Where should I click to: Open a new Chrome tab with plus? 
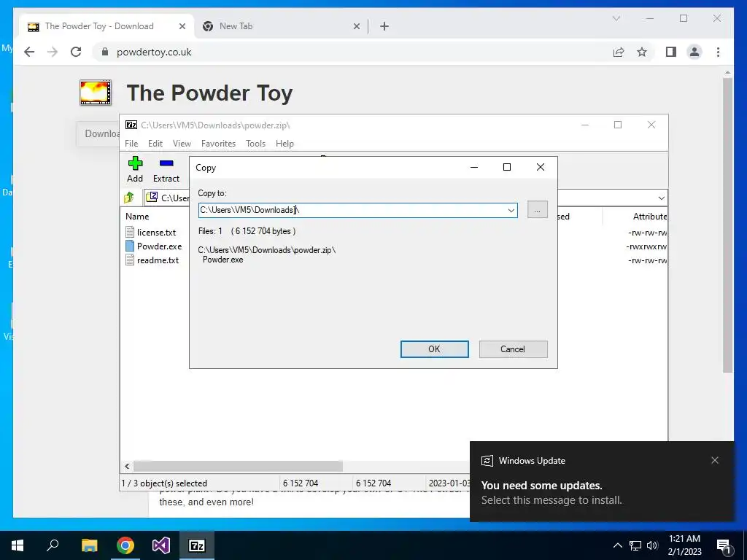pos(384,26)
